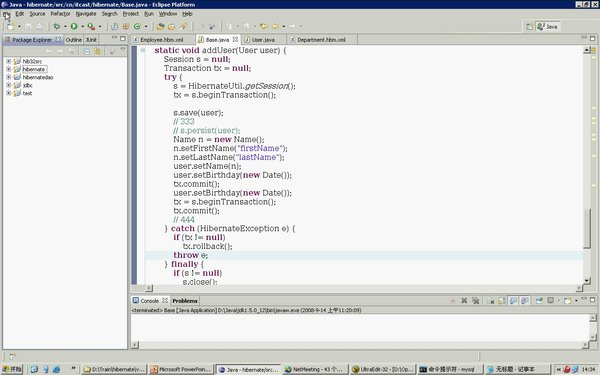Image resolution: width=600 pixels, height=375 pixels.
Task: Switch to Employee.hbm.xml editor tab
Action: click(162, 40)
